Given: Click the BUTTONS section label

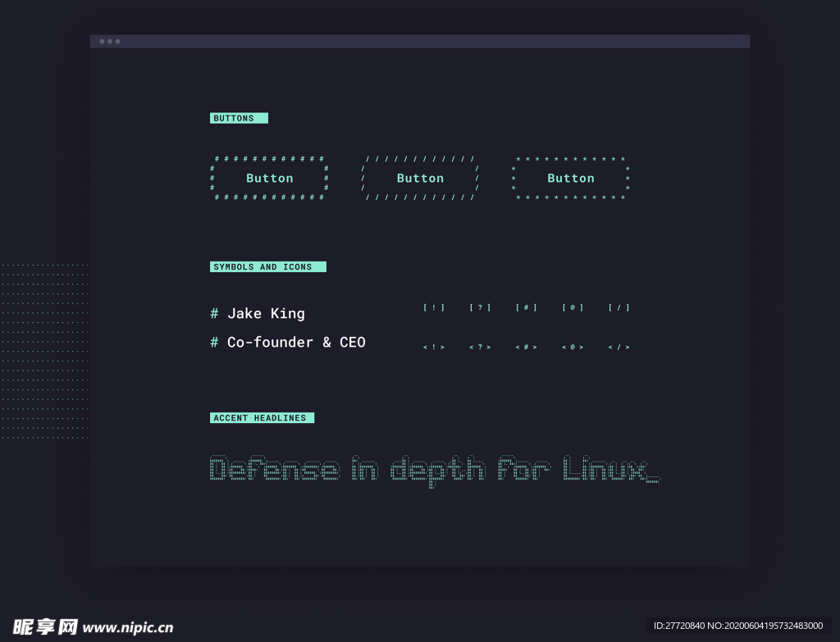Looking at the screenshot, I should (x=239, y=118).
